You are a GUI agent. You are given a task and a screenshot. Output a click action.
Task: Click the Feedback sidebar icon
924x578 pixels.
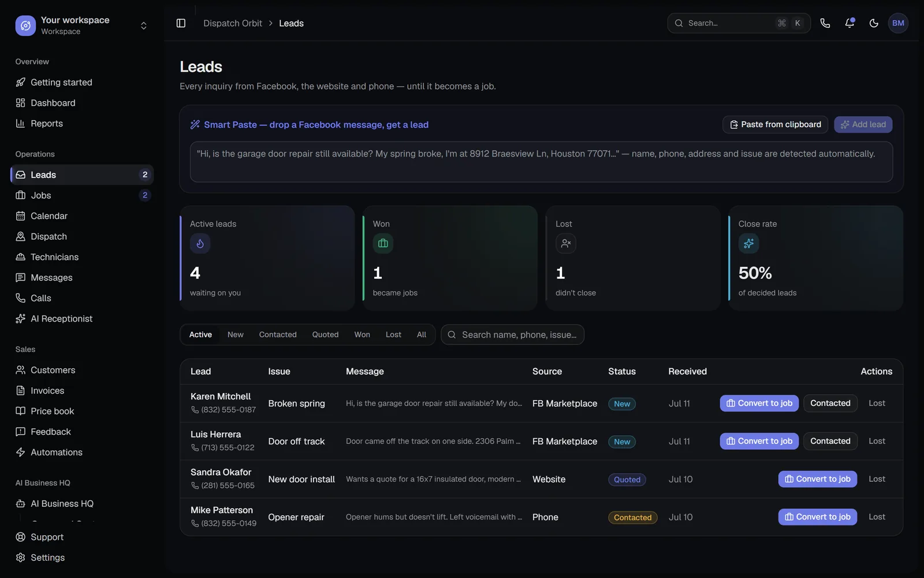click(21, 432)
